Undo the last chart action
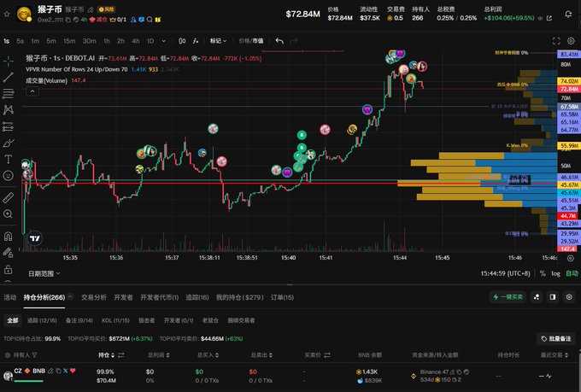581x392 pixels. [x=279, y=41]
